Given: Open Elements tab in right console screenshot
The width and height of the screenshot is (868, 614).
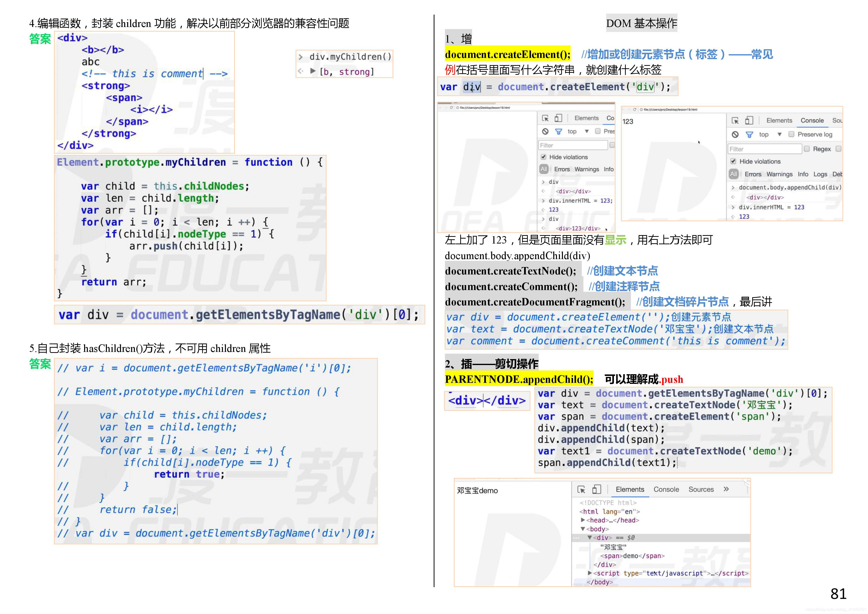Looking at the screenshot, I should coord(779,121).
